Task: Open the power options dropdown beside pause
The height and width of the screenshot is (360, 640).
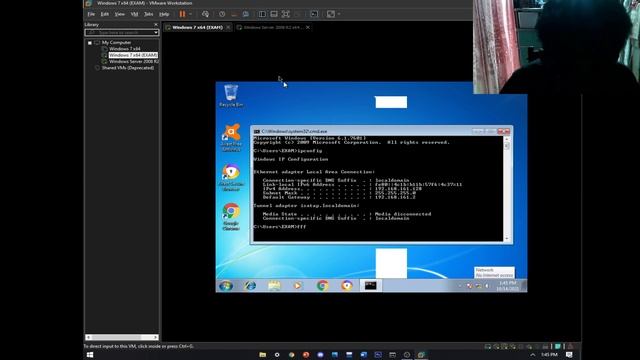Action: [190, 14]
